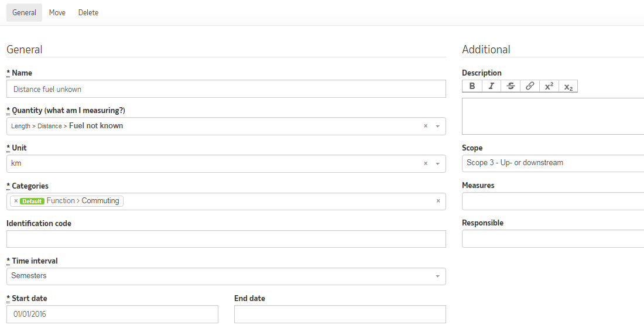
Task: Apply italic formatting in Description toolbar
Action: click(491, 86)
